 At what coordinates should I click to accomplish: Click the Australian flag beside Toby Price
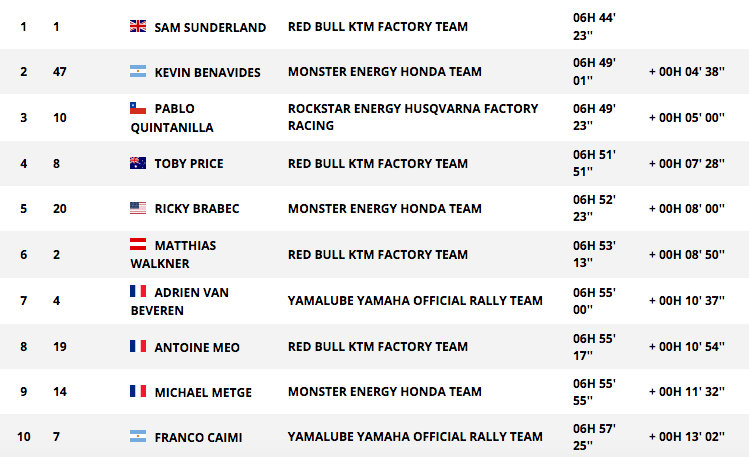(138, 163)
